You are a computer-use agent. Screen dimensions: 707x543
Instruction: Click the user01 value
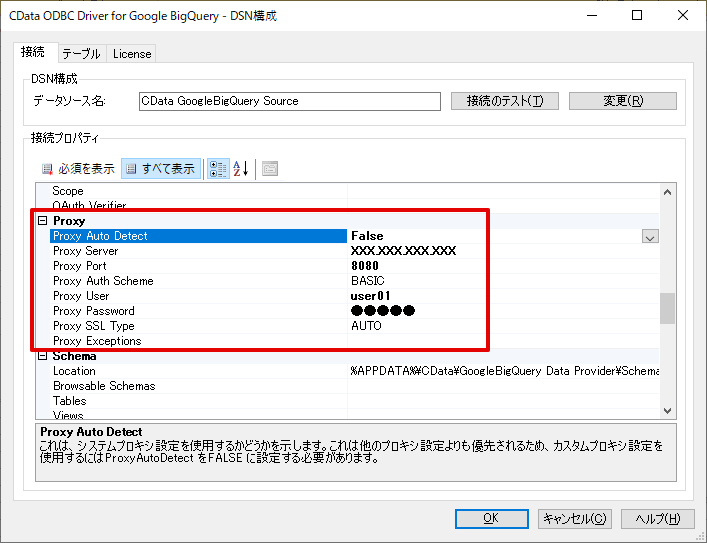tap(370, 296)
